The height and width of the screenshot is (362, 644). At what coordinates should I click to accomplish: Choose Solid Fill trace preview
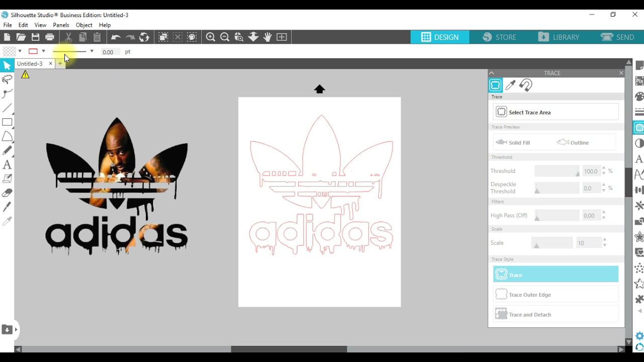(513, 142)
